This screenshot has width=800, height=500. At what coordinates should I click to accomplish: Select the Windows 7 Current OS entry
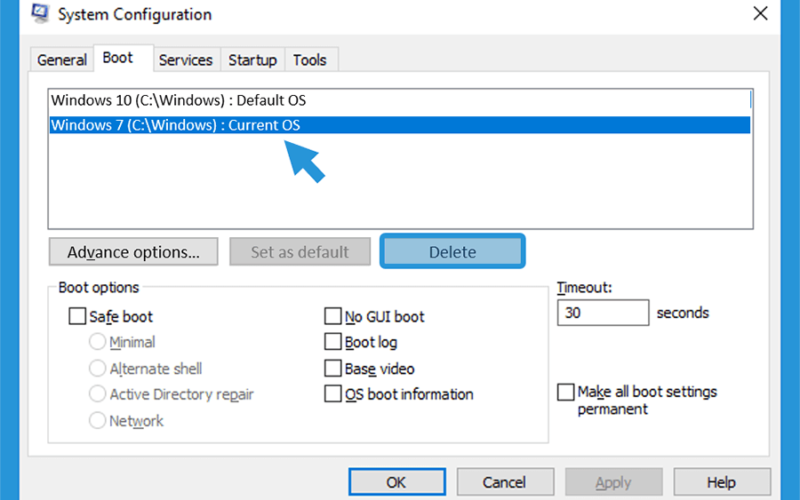399,125
